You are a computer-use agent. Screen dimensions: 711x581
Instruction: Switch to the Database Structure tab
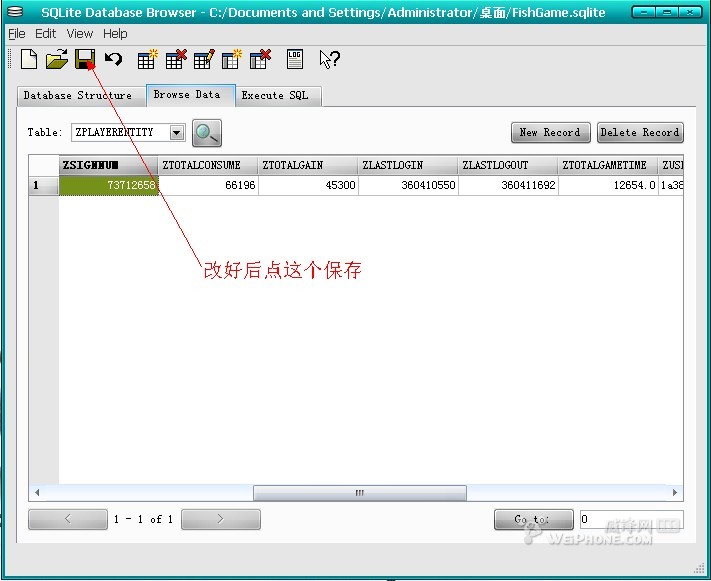tap(77, 96)
